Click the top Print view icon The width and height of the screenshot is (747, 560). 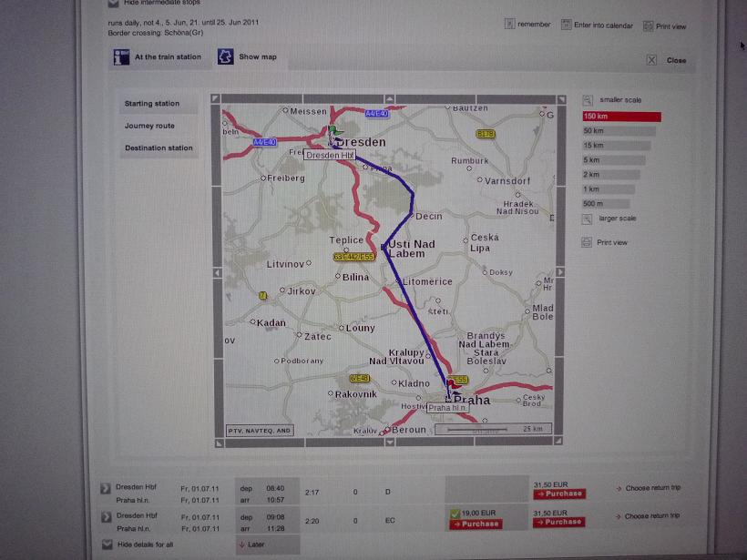click(648, 26)
